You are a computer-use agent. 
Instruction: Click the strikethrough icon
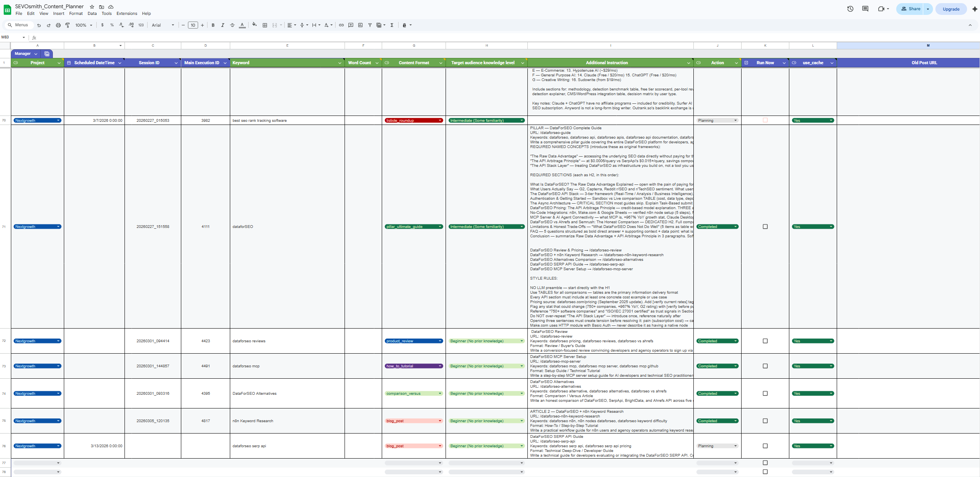232,25
